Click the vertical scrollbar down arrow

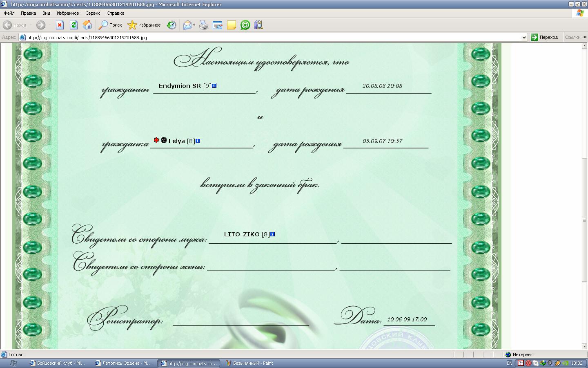pos(584,346)
